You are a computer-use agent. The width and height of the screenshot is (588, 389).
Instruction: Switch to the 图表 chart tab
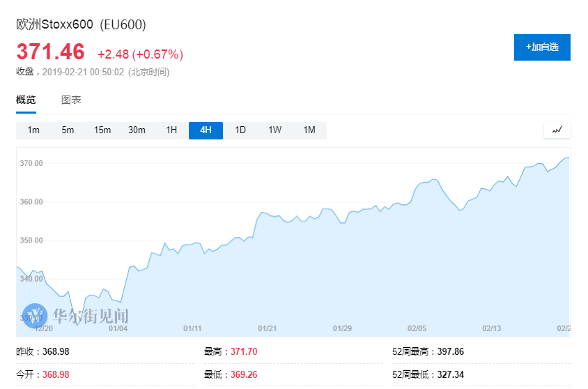(x=71, y=100)
